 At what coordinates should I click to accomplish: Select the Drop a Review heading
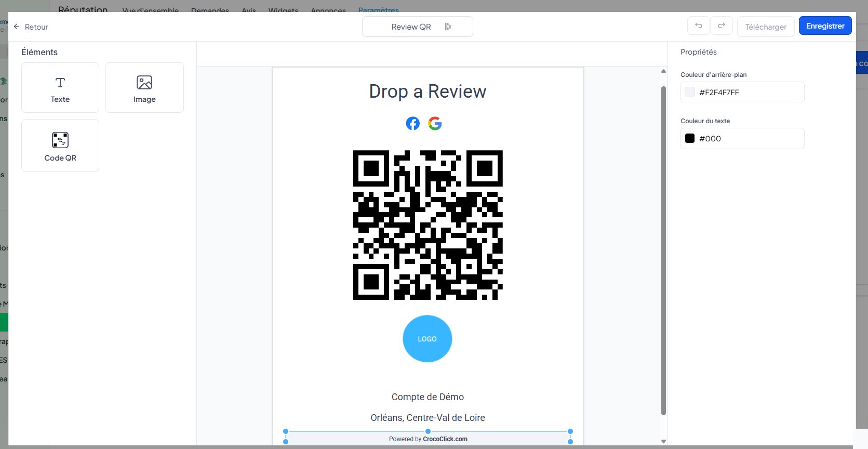coord(428,91)
